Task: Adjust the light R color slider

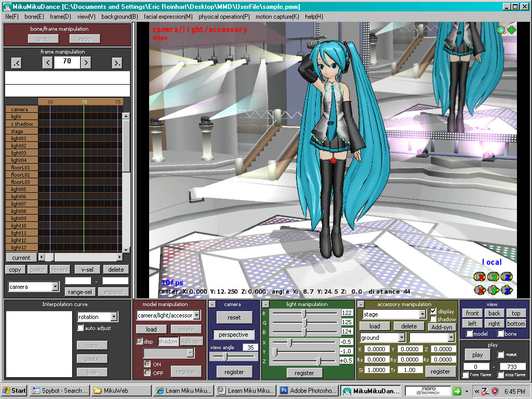Action: [304, 313]
